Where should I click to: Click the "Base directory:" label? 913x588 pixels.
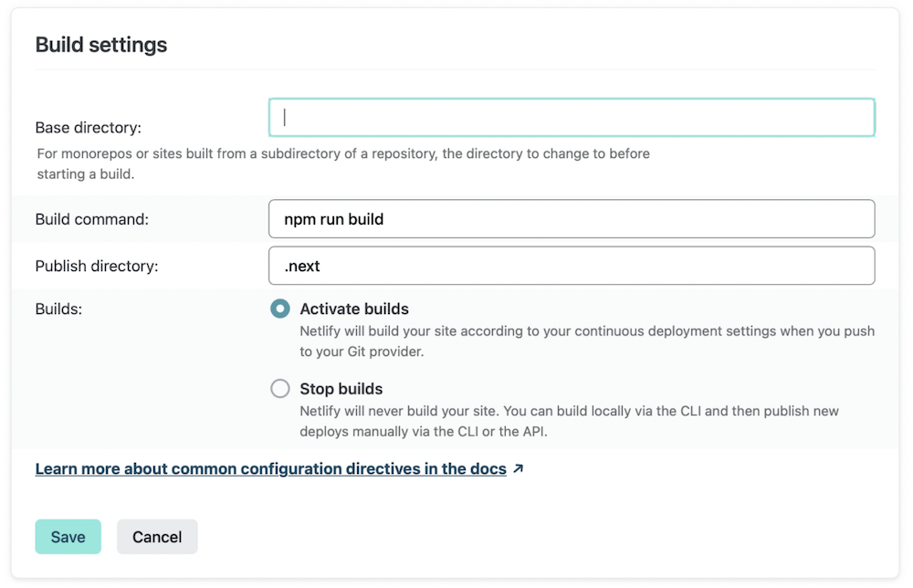(x=89, y=128)
